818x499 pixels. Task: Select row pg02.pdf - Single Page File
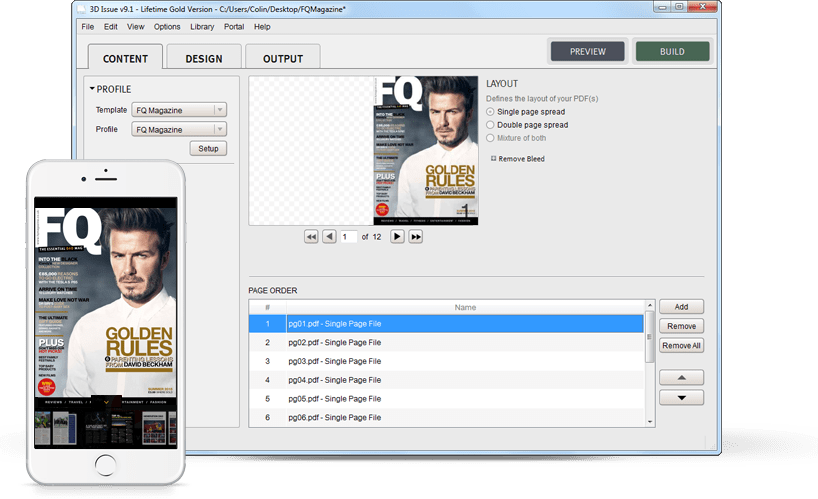point(447,343)
